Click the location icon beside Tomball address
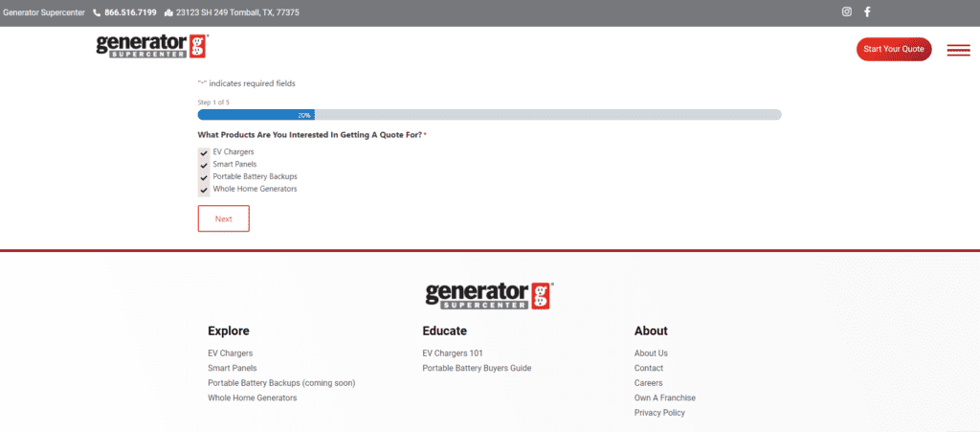 coord(168,13)
